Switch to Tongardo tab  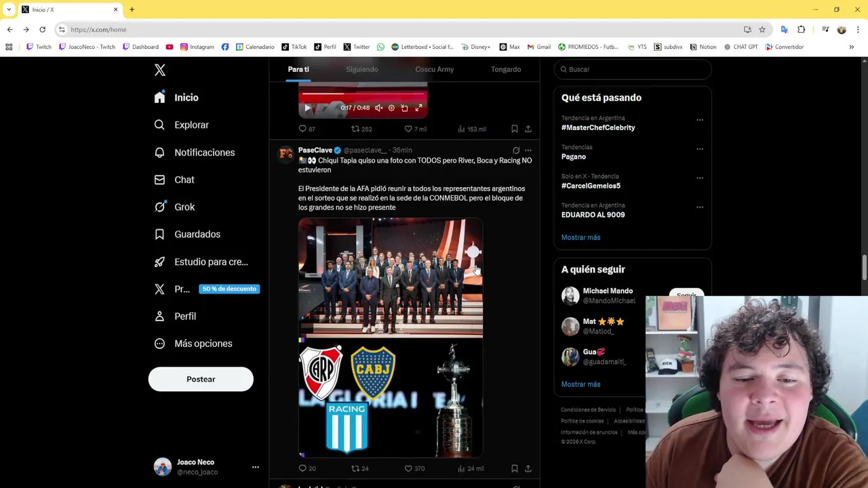click(506, 69)
